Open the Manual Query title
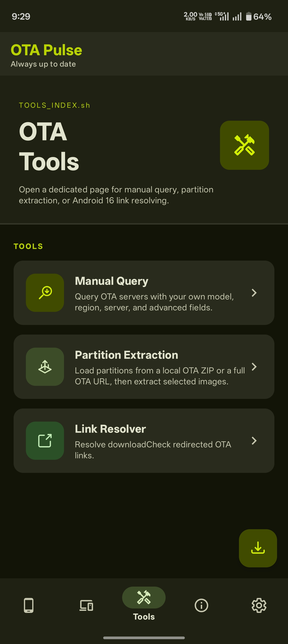The image size is (288, 644). (111, 281)
